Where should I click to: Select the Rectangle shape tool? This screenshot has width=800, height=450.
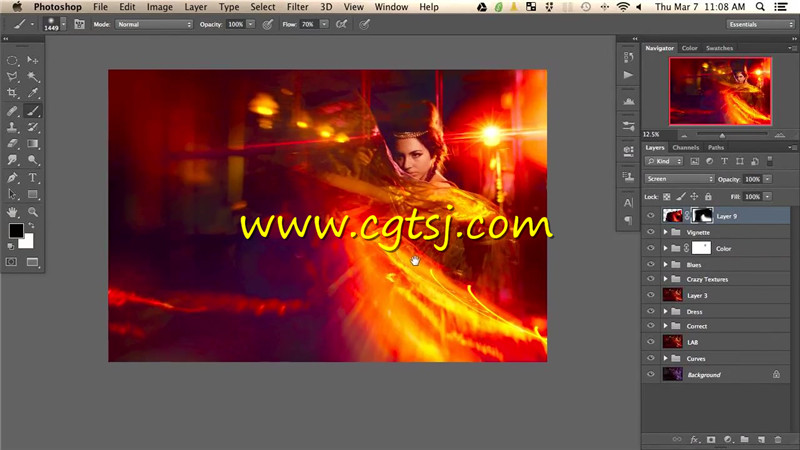click(x=33, y=194)
